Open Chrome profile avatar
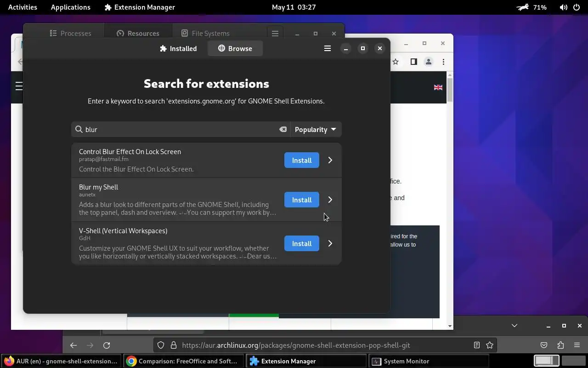Image resolution: width=588 pixels, height=368 pixels. click(x=429, y=62)
